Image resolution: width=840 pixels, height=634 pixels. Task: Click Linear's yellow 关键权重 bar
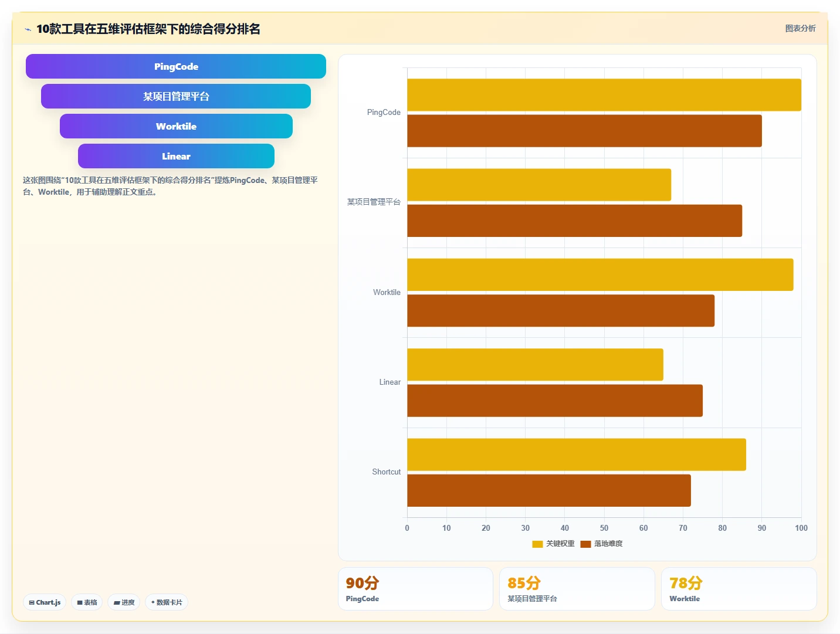[x=535, y=365]
